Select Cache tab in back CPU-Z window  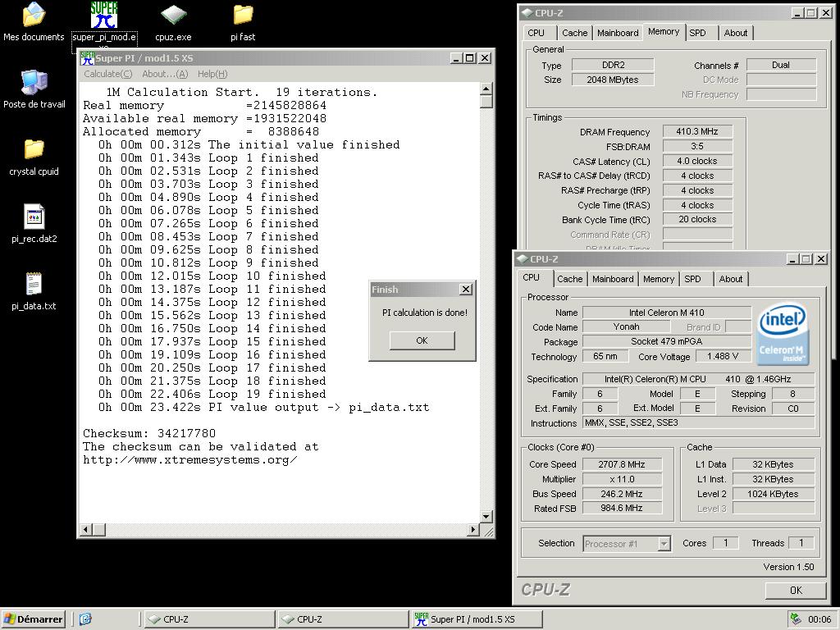574,33
